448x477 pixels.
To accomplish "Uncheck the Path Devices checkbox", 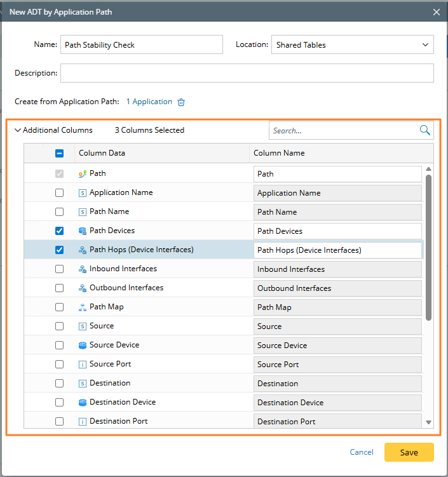I will pyautogui.click(x=60, y=231).
